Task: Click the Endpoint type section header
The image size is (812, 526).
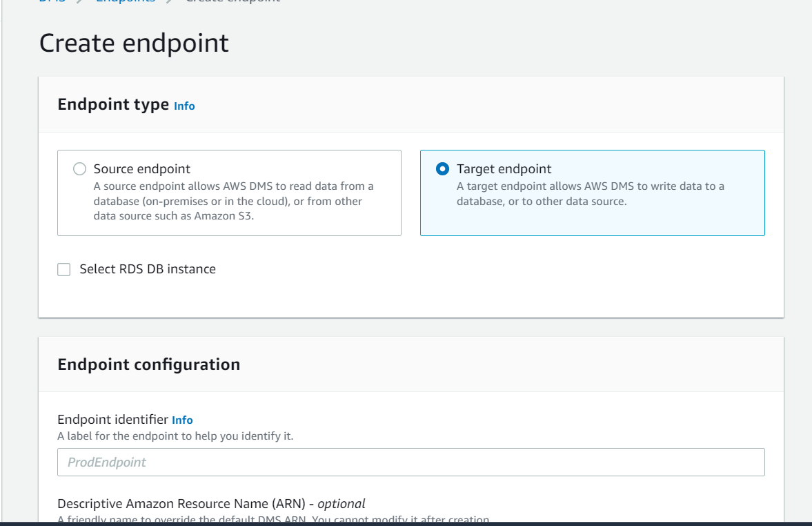Action: coord(112,104)
